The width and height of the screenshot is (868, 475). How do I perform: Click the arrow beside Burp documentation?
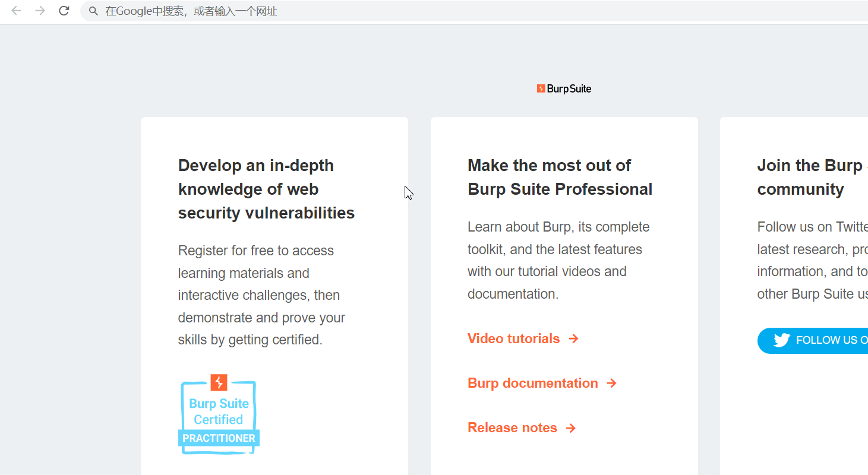(x=611, y=383)
